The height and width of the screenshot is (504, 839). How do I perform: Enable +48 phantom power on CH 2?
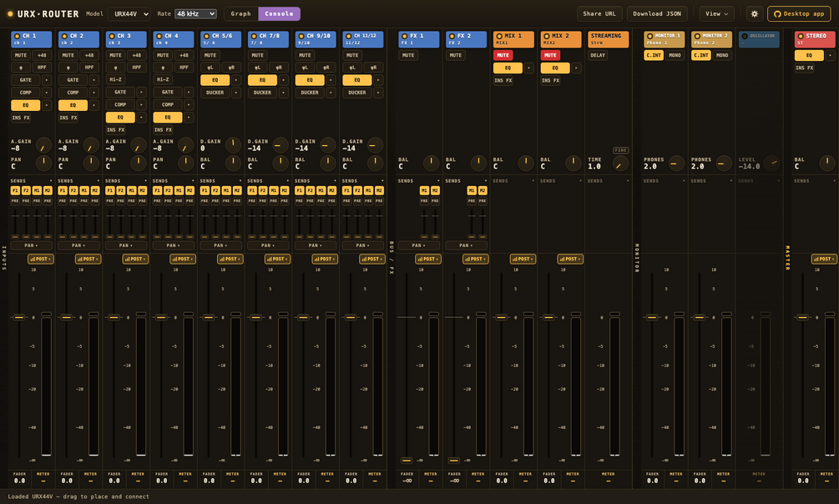(88, 55)
